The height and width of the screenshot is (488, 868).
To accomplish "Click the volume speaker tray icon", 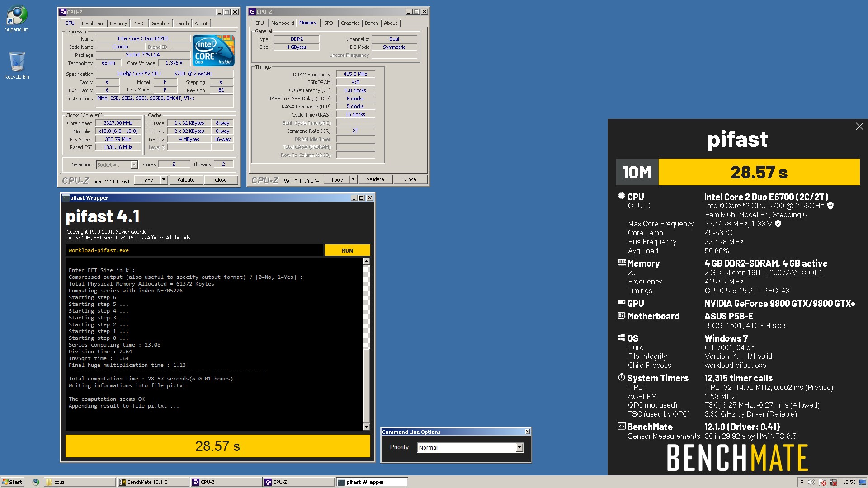I will point(811,482).
